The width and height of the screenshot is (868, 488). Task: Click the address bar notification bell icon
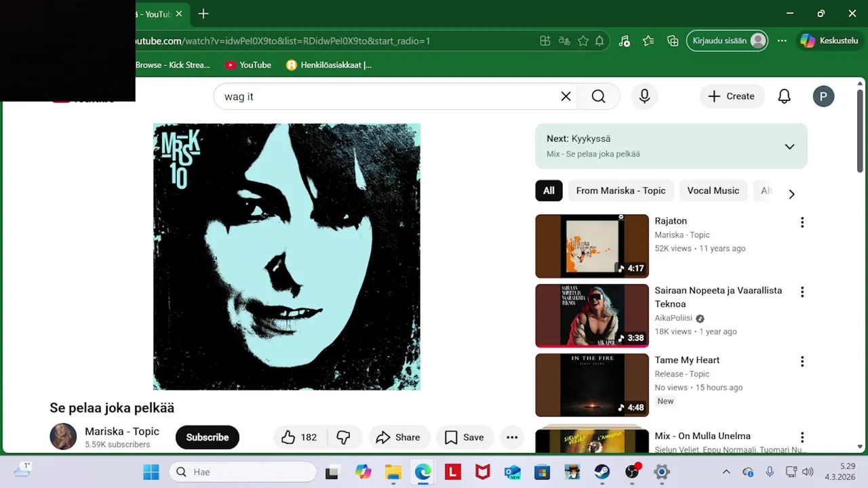tap(599, 41)
